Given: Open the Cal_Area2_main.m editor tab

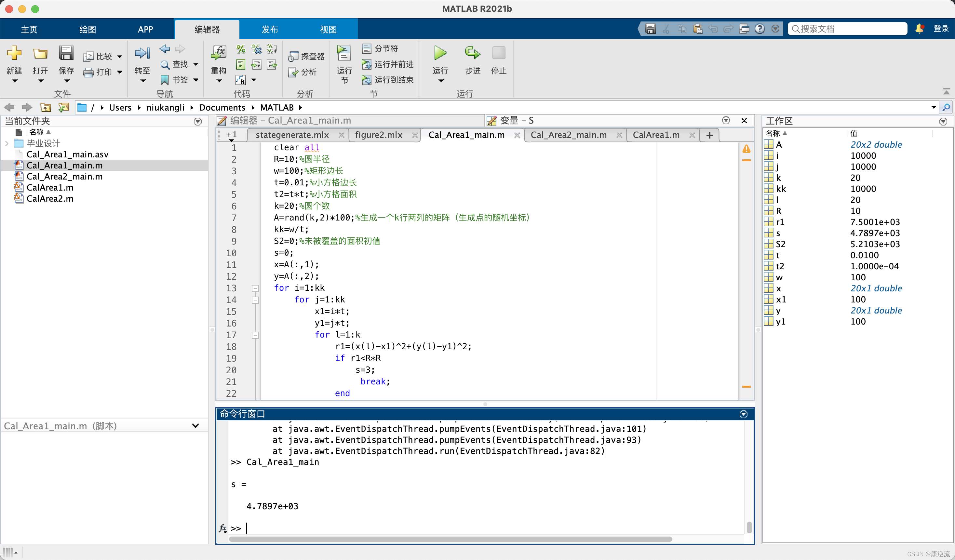Looking at the screenshot, I should click(569, 135).
